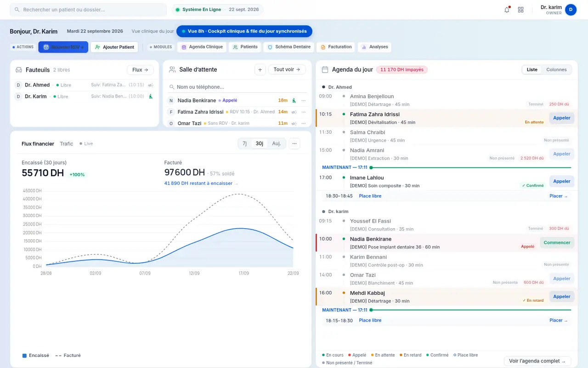
Task: Open the Flux button in Fauteuils
Action: coord(140,70)
